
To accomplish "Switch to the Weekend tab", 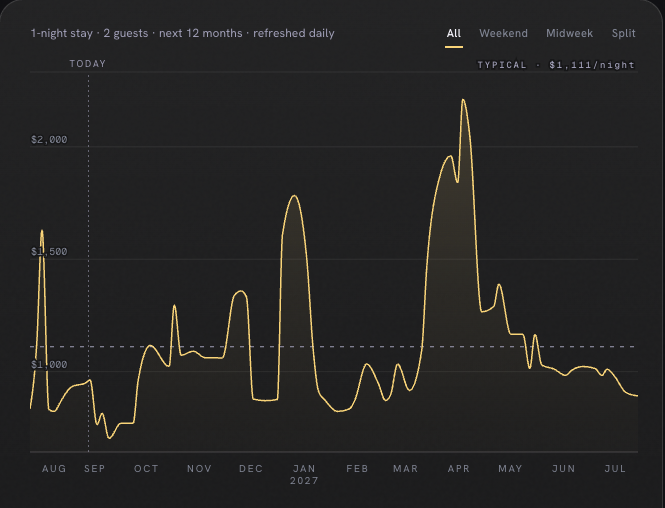I will coord(503,33).
